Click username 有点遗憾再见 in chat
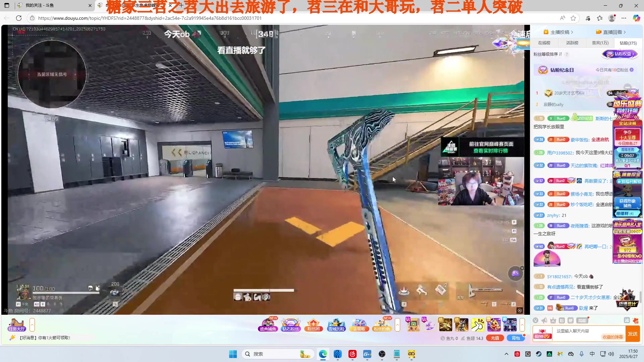This screenshot has height=362, width=644. coord(560,287)
